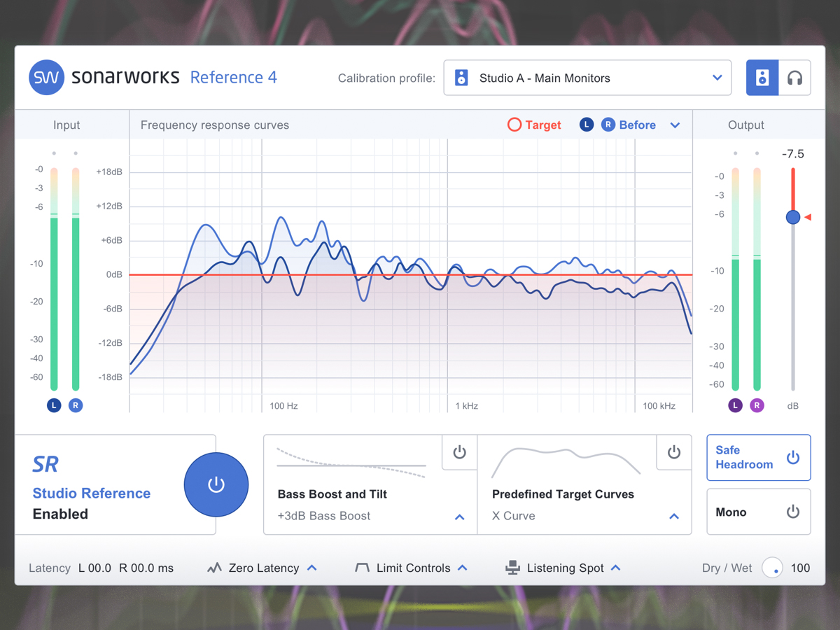Click the red output gain marker arrow
Image resolution: width=840 pixels, height=630 pixels.
pos(808,217)
